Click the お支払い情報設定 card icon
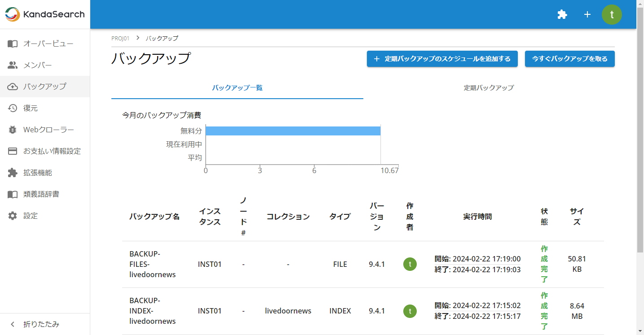This screenshot has width=644, height=335. [13, 151]
